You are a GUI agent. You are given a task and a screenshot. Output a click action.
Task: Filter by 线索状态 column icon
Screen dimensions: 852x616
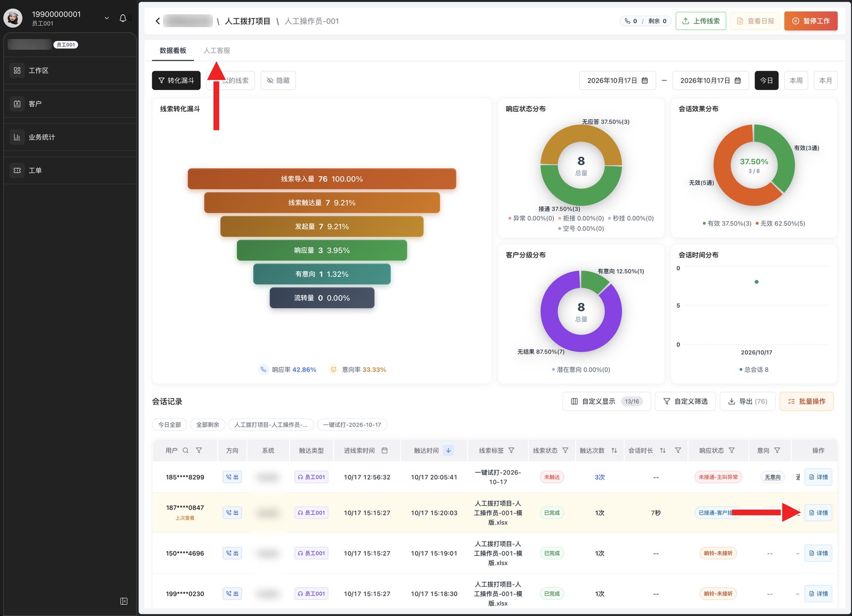point(566,450)
